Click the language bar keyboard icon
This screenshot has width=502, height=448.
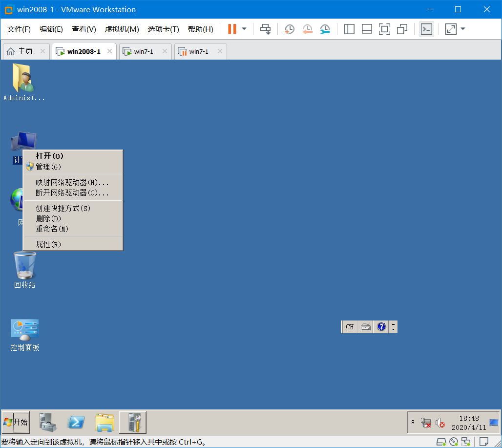click(x=365, y=327)
